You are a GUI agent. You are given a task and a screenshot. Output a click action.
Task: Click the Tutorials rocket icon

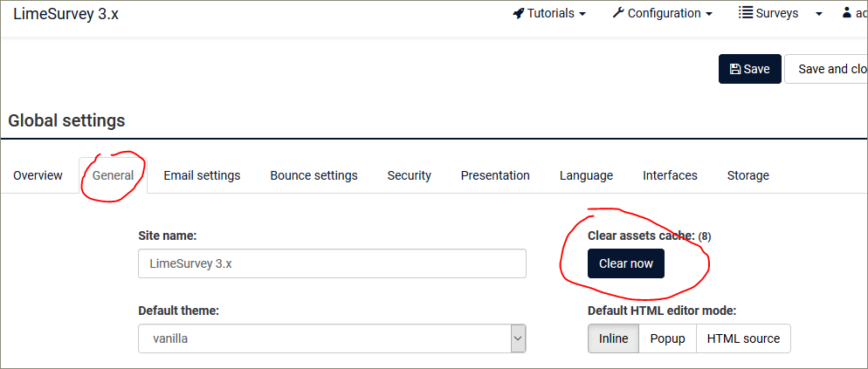click(x=519, y=13)
